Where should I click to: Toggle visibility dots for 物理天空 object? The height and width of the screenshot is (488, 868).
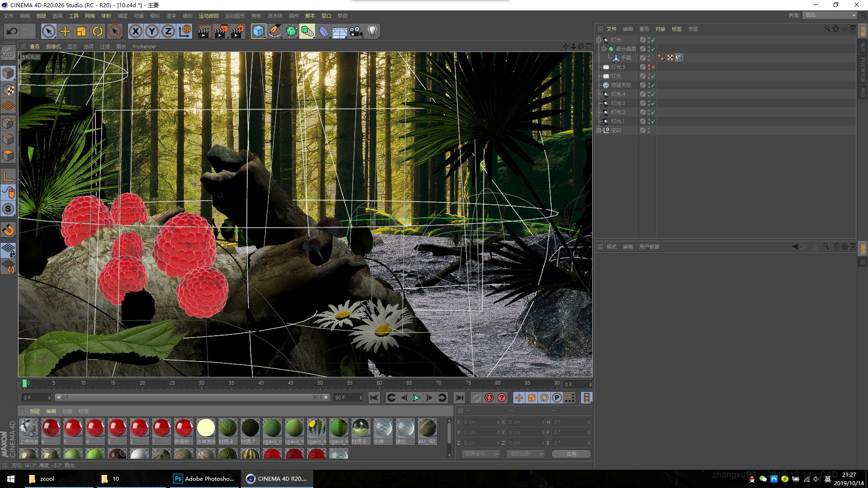(649, 85)
